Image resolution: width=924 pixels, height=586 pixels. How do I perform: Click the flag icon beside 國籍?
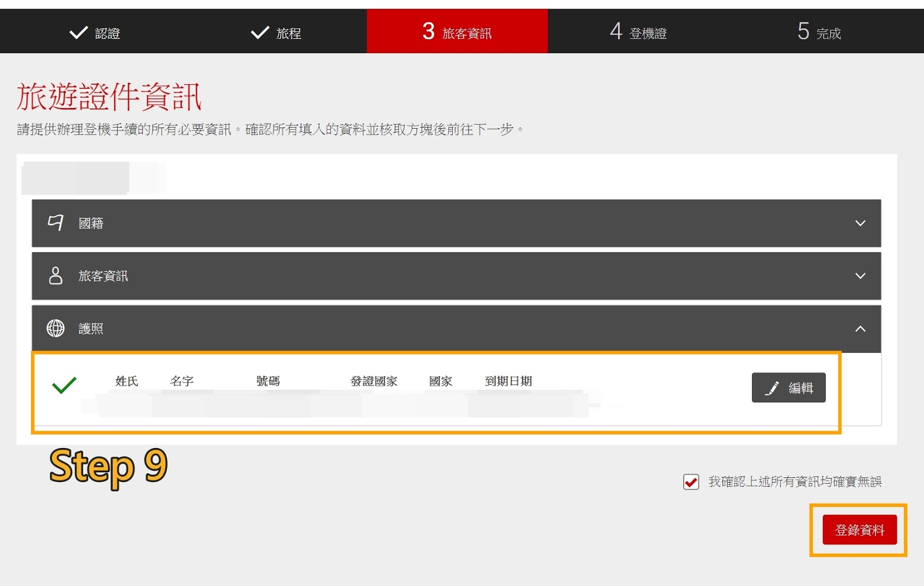click(x=55, y=223)
